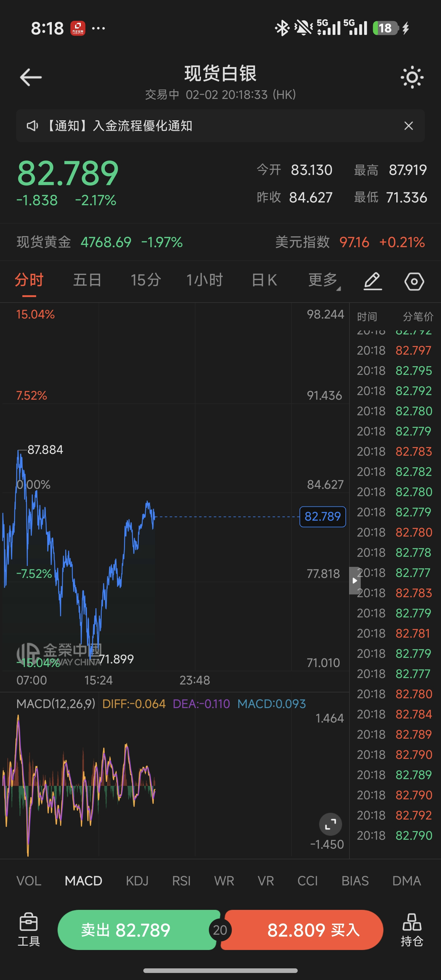Screen dimensions: 441x980
Task: Tap the tick row priced 82.784
Action: pos(394,714)
